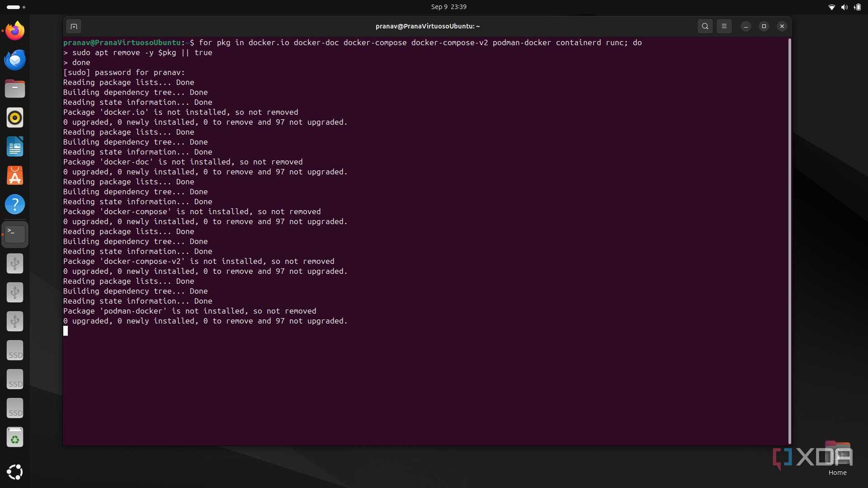Select the Terminal icon in the dock
The width and height of the screenshot is (868, 488).
[15, 234]
